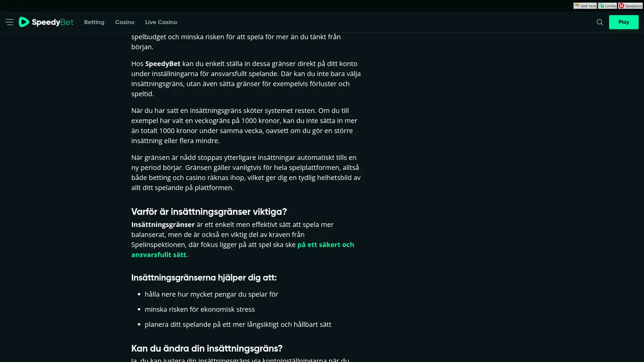Open the Casino menu item
Screen dimensions: 644x362
[x=125, y=22]
